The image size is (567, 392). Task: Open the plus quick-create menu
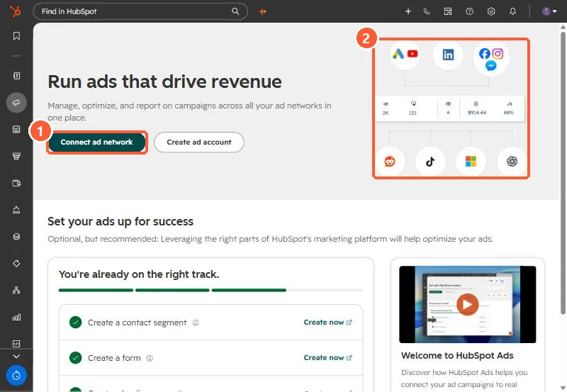pos(408,11)
